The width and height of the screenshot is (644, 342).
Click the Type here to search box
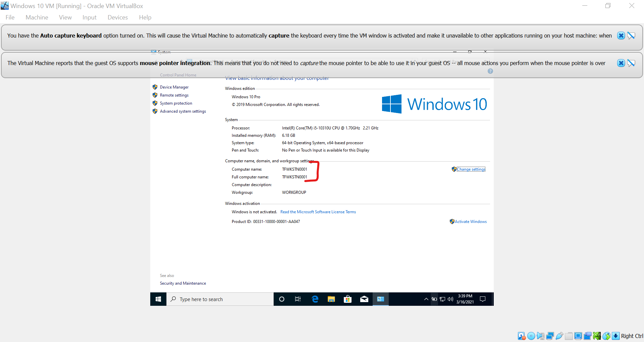(220, 299)
